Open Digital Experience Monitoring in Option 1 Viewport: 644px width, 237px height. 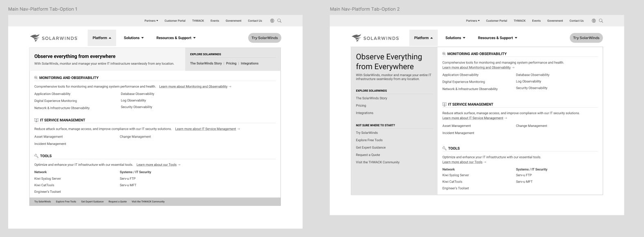pos(56,101)
